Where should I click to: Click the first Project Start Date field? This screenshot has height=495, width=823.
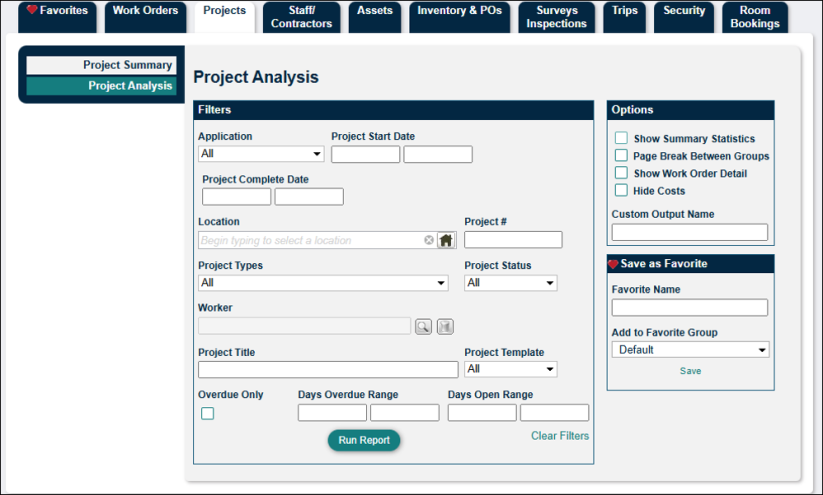tap(365, 154)
